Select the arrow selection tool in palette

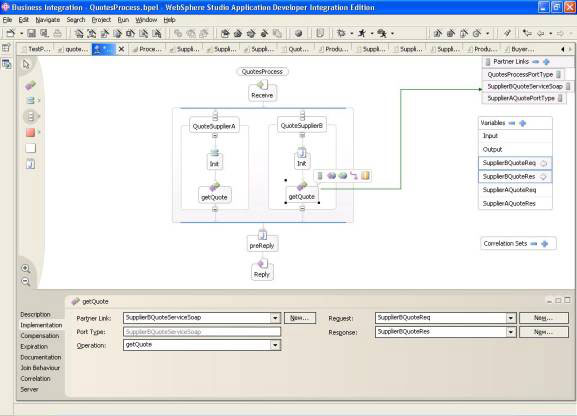(x=26, y=65)
